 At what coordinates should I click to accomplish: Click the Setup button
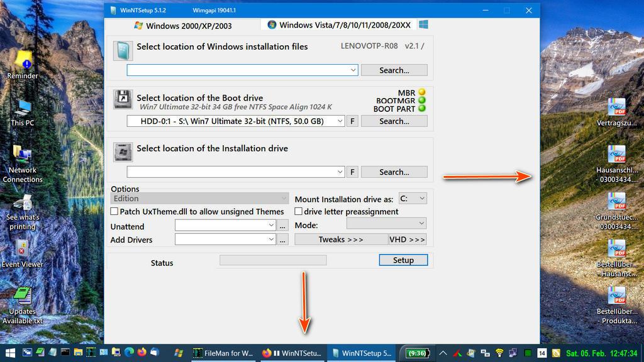pyautogui.click(x=403, y=260)
